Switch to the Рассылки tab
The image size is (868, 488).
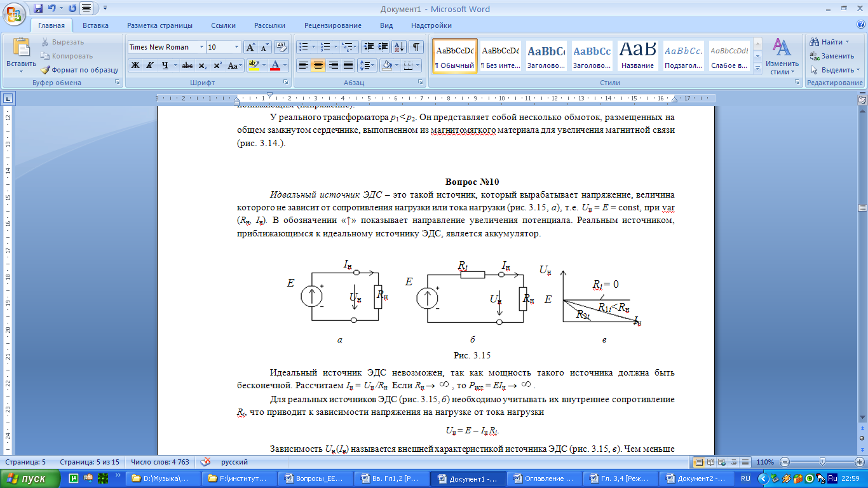(x=269, y=25)
